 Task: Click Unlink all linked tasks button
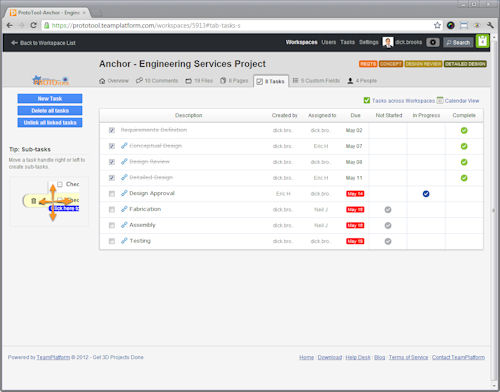click(50, 122)
